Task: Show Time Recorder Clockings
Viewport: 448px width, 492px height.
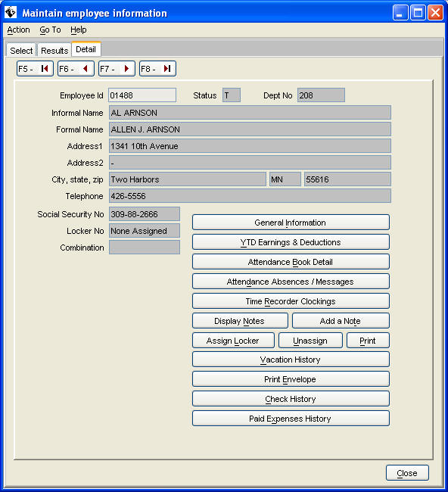Action: 291,301
